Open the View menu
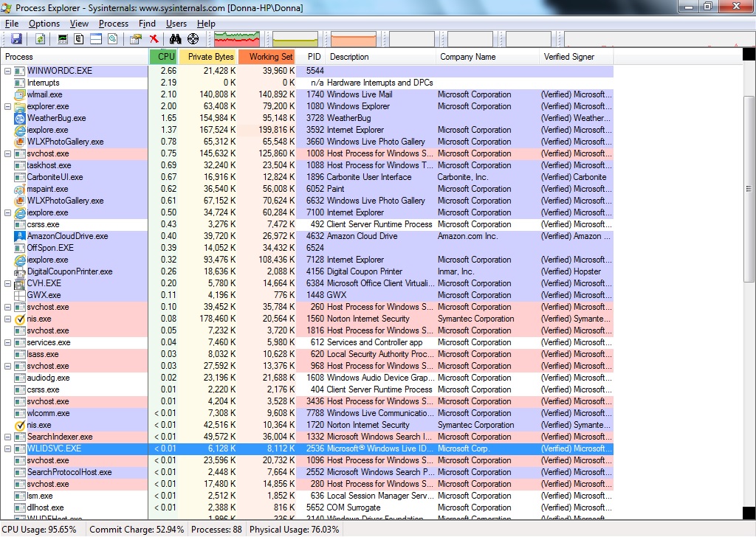The height and width of the screenshot is (537, 756). point(79,24)
